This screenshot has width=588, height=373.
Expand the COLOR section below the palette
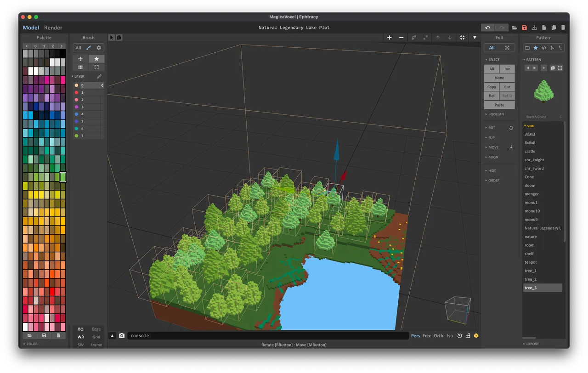click(x=30, y=344)
